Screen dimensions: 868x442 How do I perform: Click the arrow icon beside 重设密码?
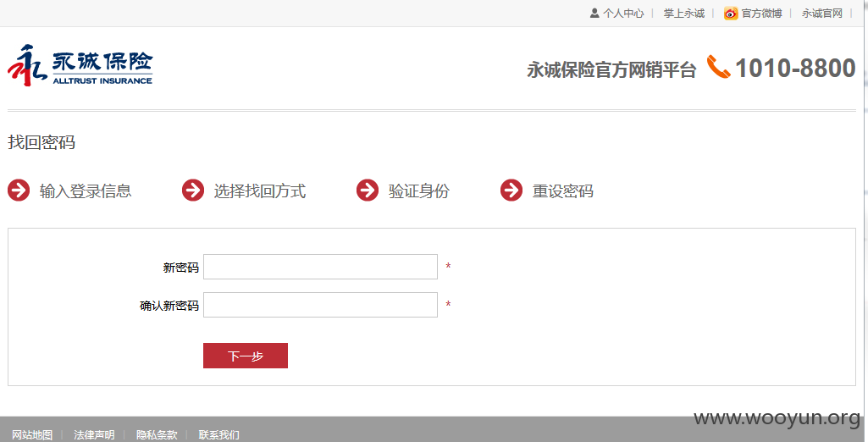point(511,191)
